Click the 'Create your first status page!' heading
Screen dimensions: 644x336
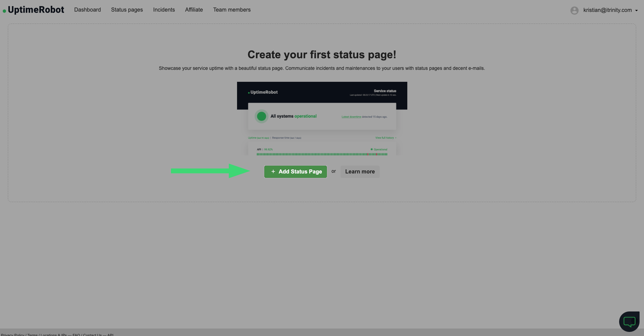[x=322, y=55]
